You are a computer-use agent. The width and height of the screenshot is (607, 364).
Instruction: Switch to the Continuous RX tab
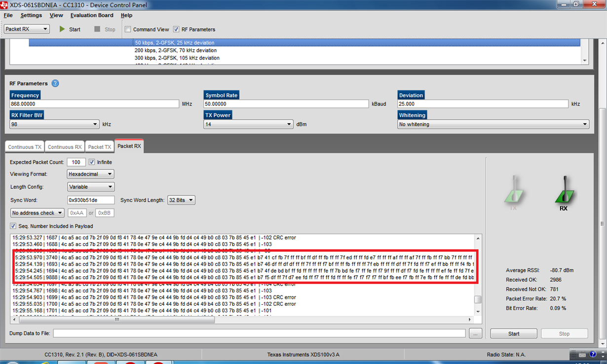[x=65, y=147]
